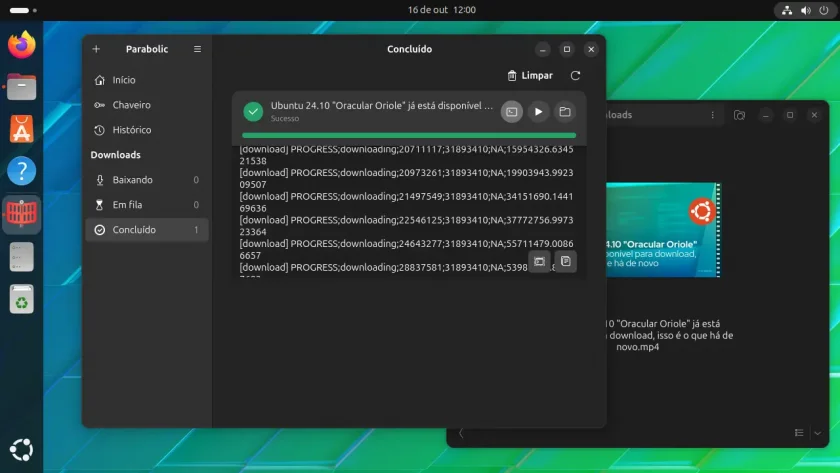Screen dimensions: 840x473
Task: Add a new download with plus icon
Action: 96,49
